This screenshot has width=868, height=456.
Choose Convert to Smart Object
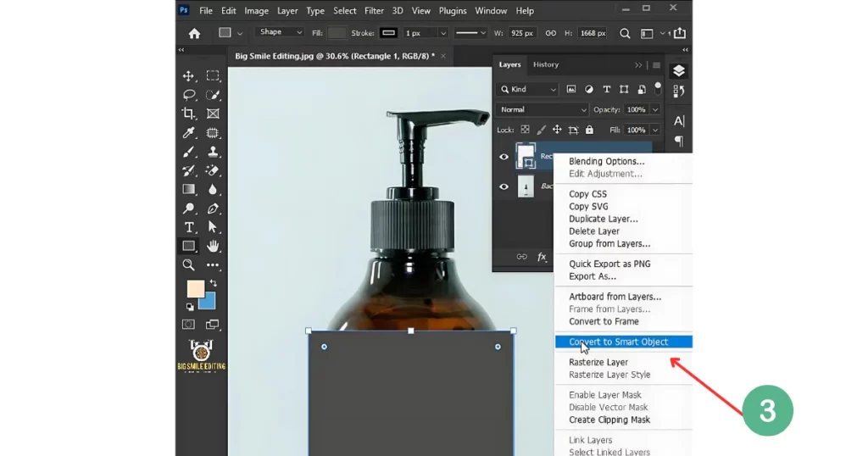623,342
